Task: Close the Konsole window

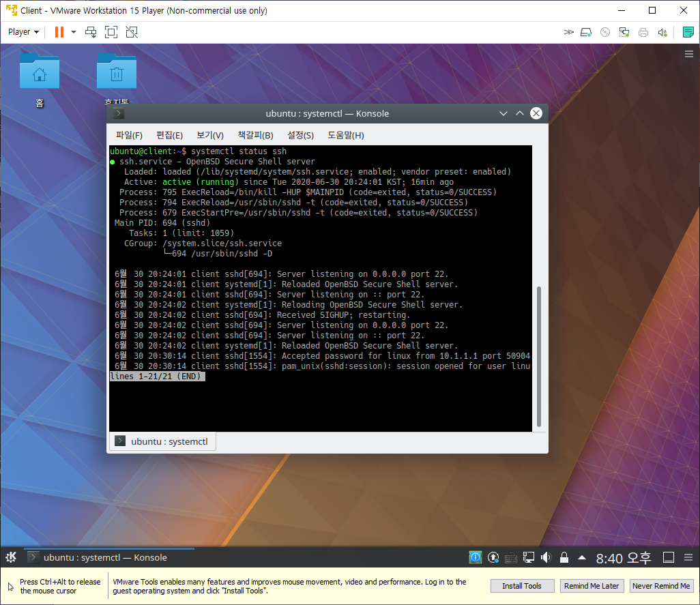Action: point(536,113)
